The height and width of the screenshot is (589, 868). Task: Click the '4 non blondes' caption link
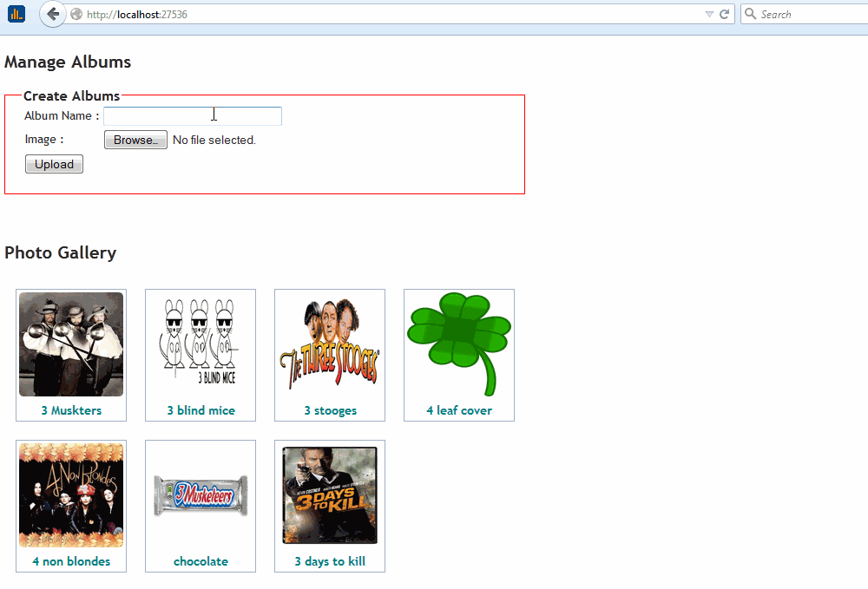71,561
